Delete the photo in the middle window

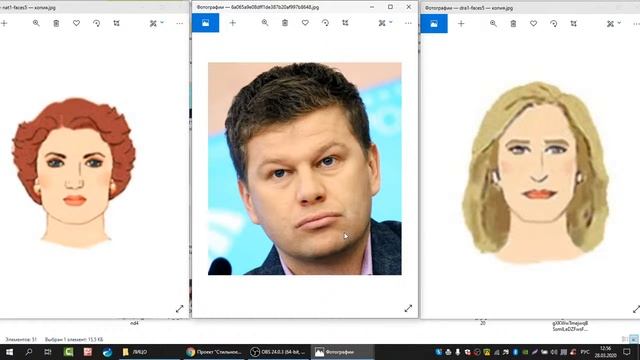(x=285, y=23)
